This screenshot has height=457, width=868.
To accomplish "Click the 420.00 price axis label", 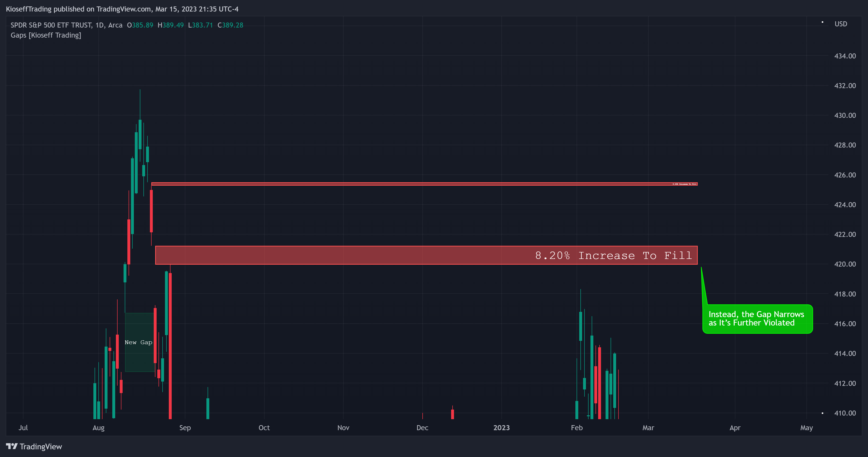I will (x=845, y=264).
